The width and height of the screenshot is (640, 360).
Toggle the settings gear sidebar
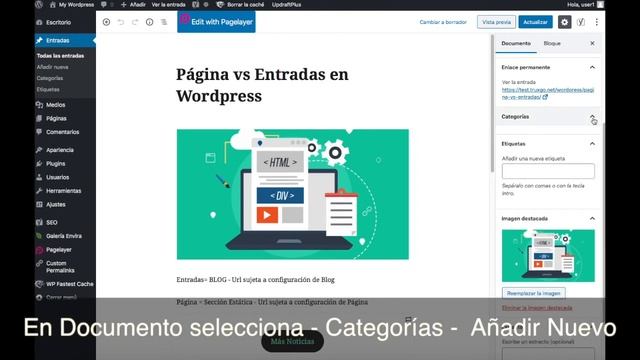click(x=564, y=22)
